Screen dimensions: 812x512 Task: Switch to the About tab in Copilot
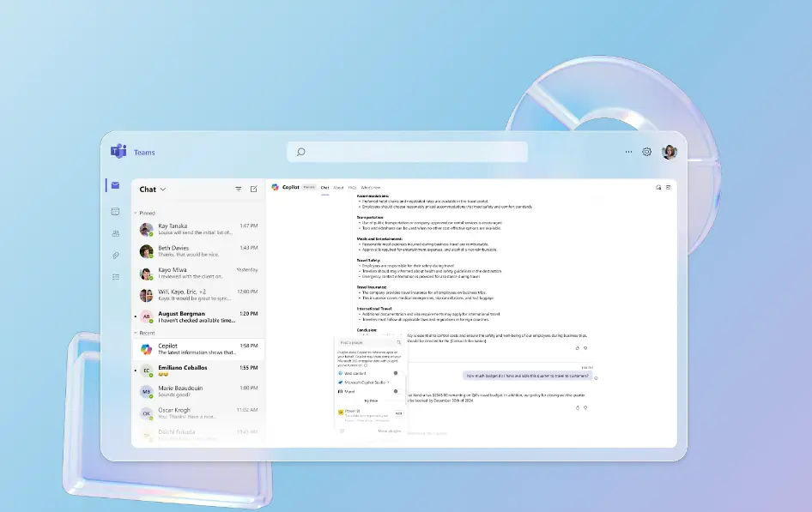338,187
